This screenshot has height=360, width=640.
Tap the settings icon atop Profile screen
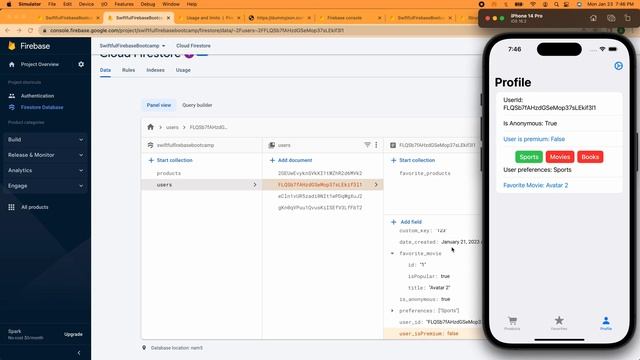pos(618,66)
